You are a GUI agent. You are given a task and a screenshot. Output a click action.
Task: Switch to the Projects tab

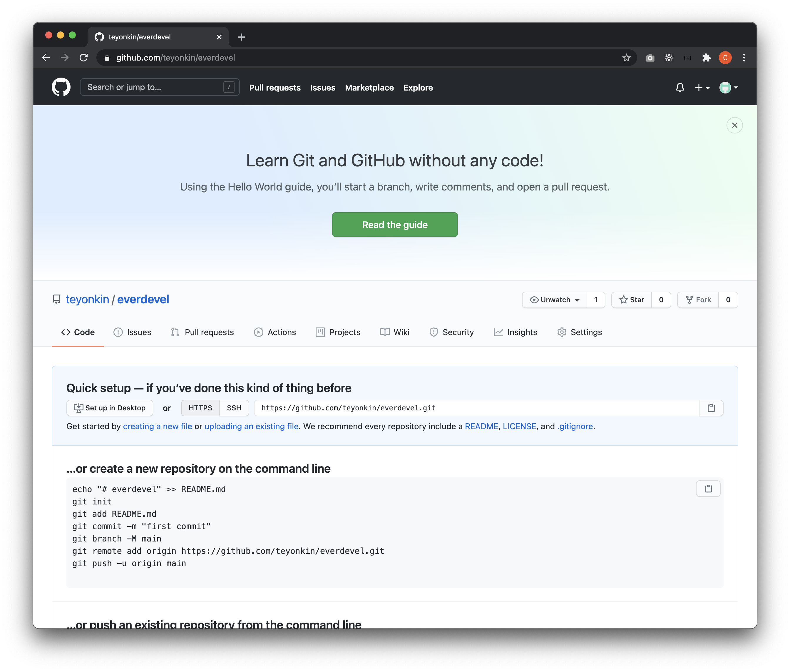pos(338,332)
